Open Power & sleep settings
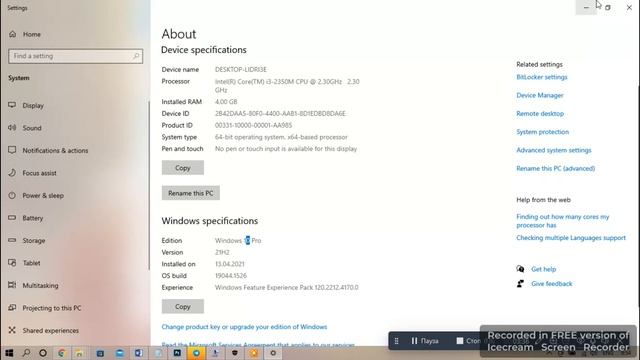Image resolution: width=640 pixels, height=360 pixels. pos(43,195)
